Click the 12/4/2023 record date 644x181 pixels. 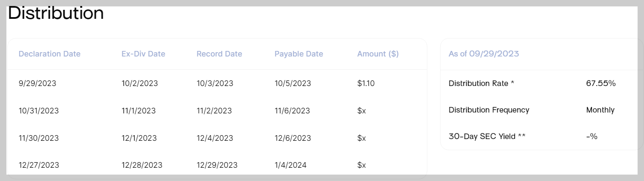[215, 138]
